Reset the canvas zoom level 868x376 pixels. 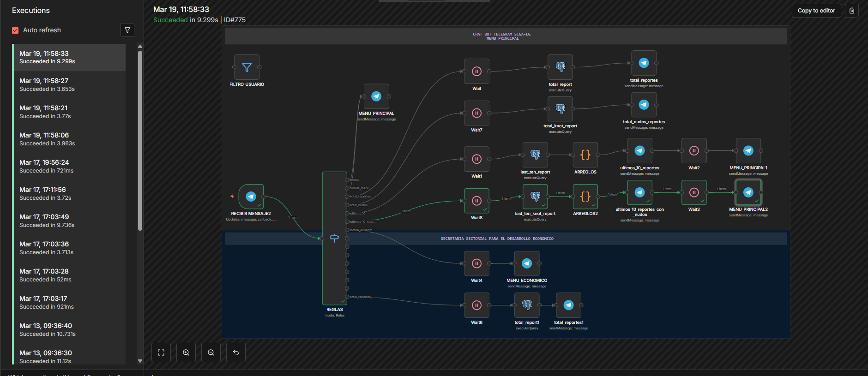click(236, 352)
